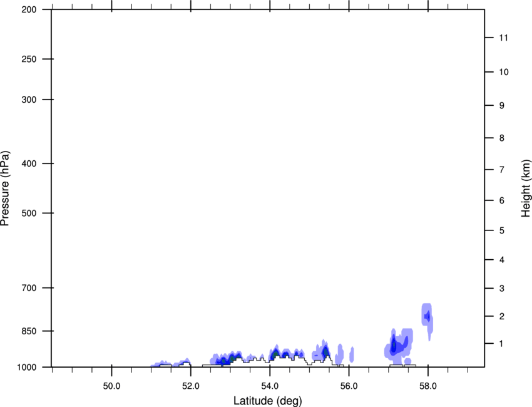Click the 58.0 latitude tick label
Image resolution: width=532 pixels, height=407 pixels.
428,386
